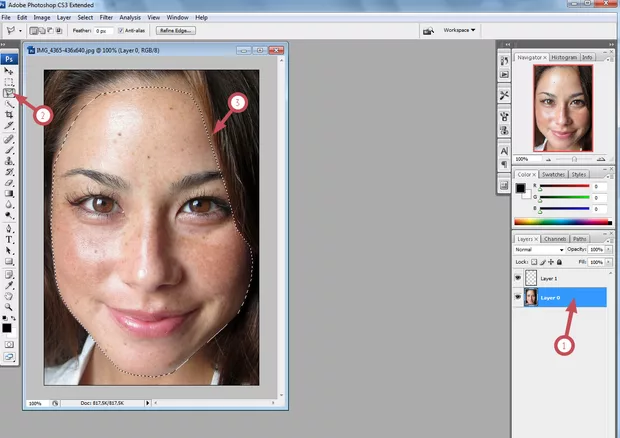Select the Clone Stamp tool
This screenshot has height=438, width=620.
coord(9,161)
